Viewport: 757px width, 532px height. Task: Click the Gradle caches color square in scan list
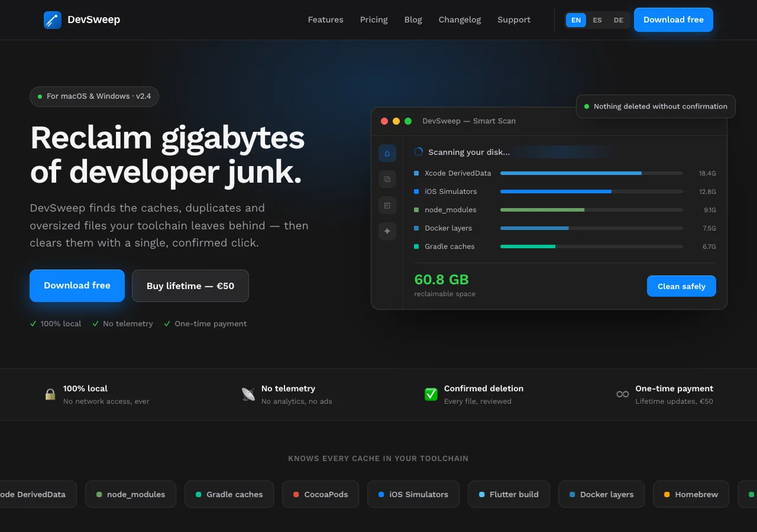tap(416, 246)
